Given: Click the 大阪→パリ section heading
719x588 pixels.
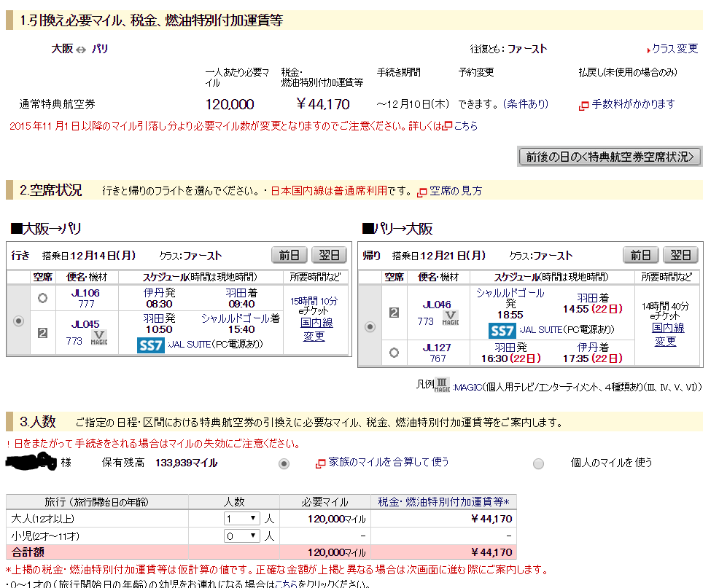Looking at the screenshot, I should (x=46, y=229).
